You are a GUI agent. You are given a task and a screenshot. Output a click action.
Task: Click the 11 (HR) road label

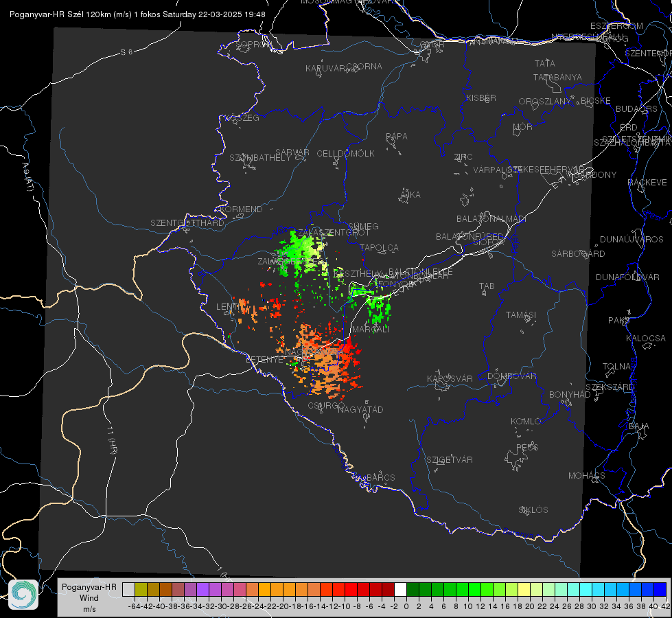pos(111,440)
